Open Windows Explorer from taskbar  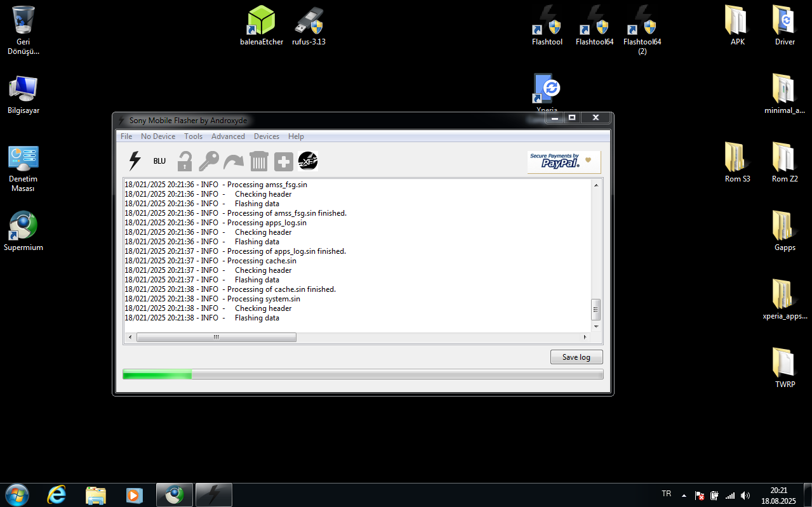[96, 495]
